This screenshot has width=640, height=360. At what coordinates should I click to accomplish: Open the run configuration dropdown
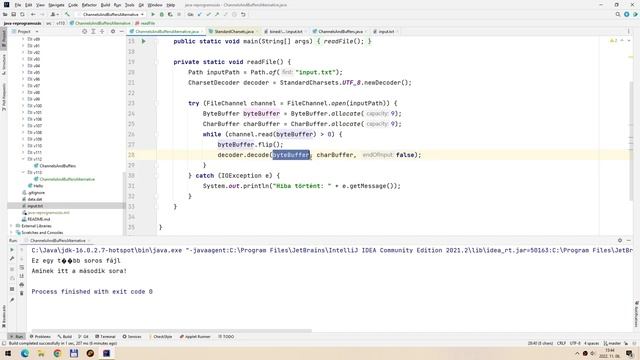[110, 14]
